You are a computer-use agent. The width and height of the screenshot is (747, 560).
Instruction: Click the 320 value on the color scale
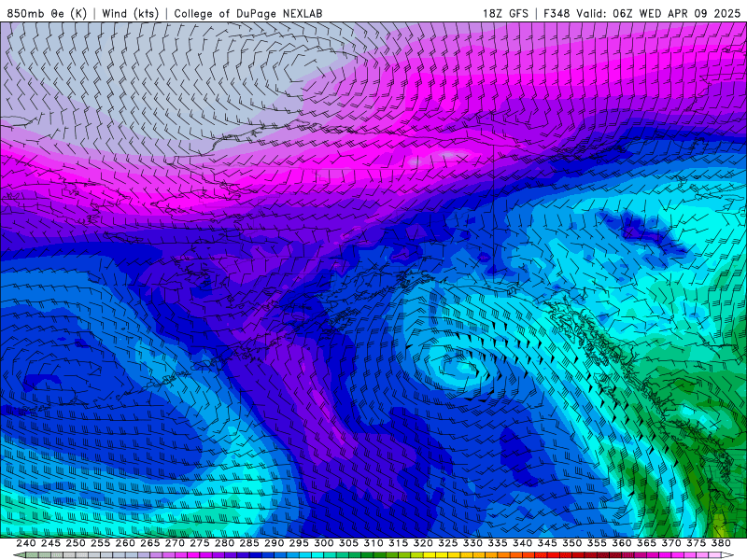(x=423, y=543)
